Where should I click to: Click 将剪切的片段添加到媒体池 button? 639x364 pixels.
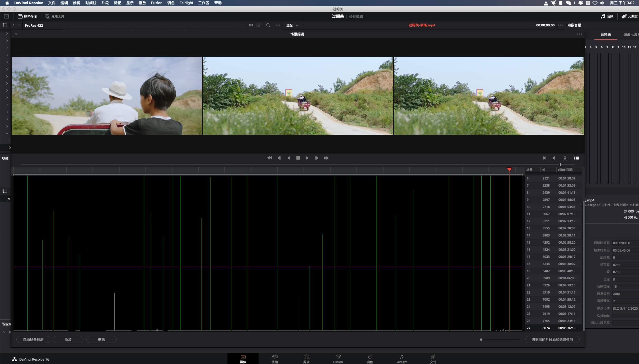tap(552, 339)
